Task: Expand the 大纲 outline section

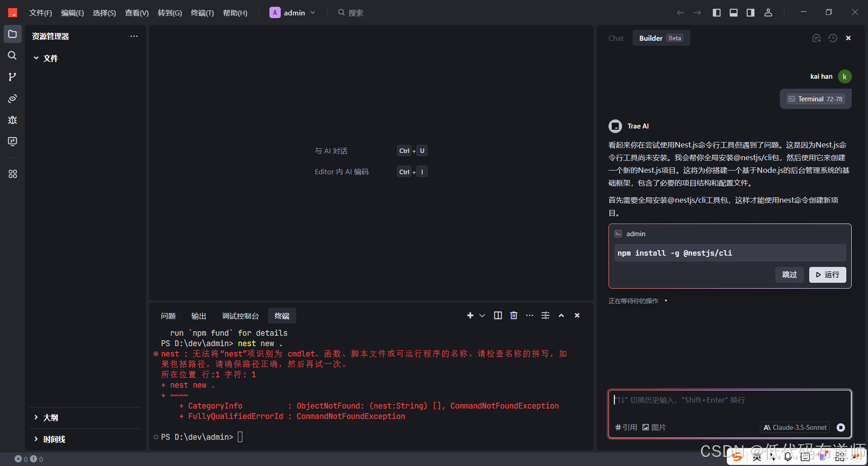Action: pyautogui.click(x=46, y=418)
